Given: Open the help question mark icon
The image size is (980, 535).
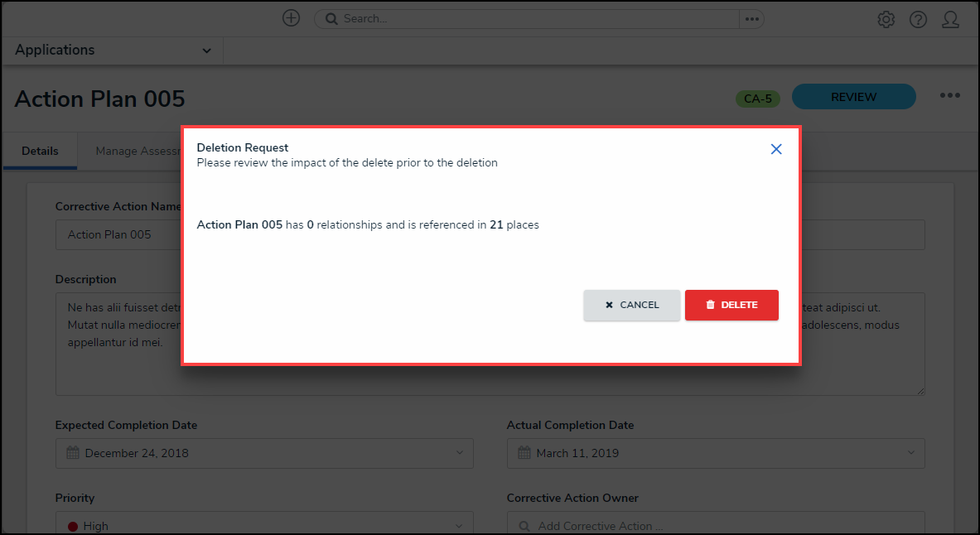Looking at the screenshot, I should tap(918, 20).
